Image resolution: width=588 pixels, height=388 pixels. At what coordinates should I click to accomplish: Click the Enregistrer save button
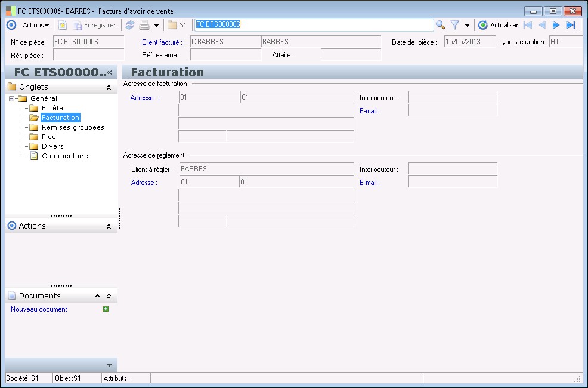pyautogui.click(x=94, y=25)
